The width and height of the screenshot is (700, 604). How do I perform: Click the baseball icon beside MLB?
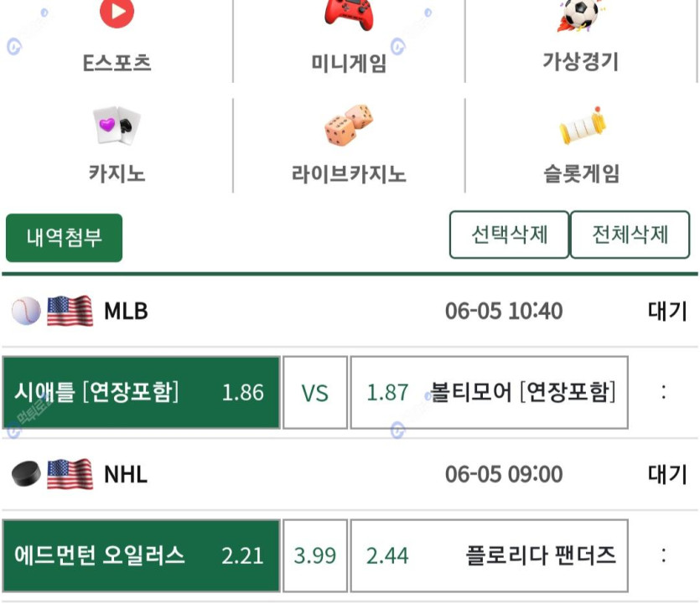26,311
